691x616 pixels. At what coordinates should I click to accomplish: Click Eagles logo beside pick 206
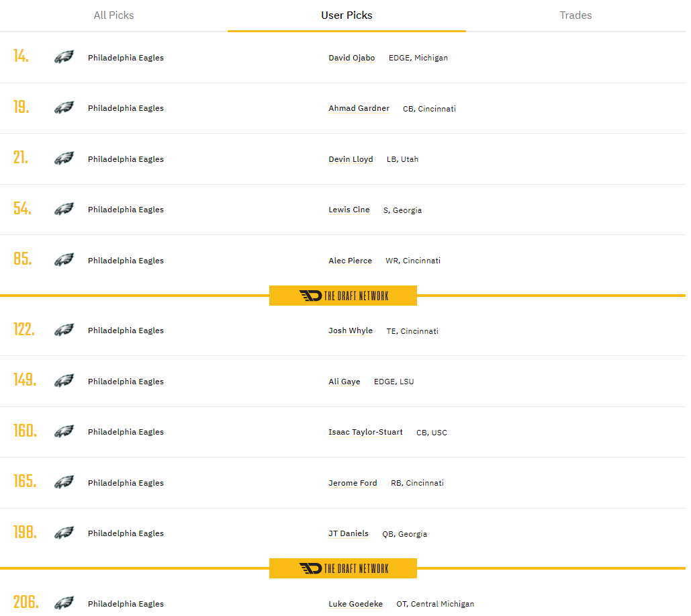[x=64, y=604]
